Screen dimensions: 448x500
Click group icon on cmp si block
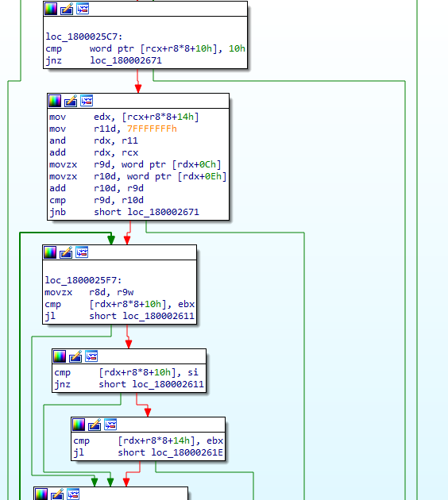pyautogui.click(x=91, y=356)
